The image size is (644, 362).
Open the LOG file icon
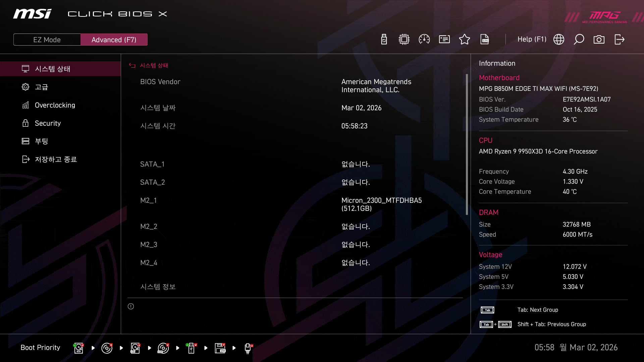click(x=485, y=40)
